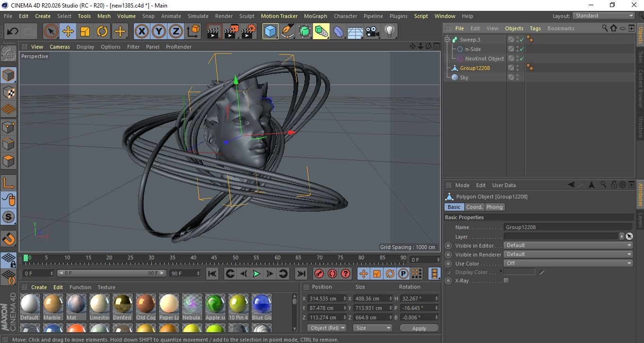
Task: Add a Cube primitive object
Action: 270,32
